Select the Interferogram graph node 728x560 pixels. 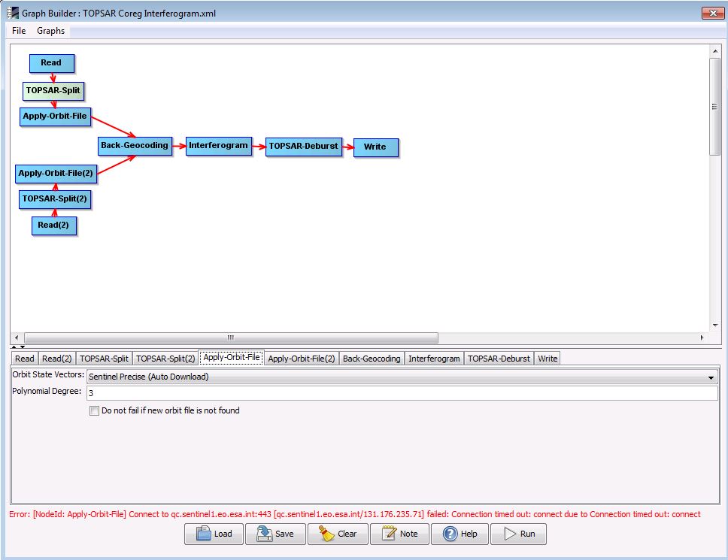219,146
